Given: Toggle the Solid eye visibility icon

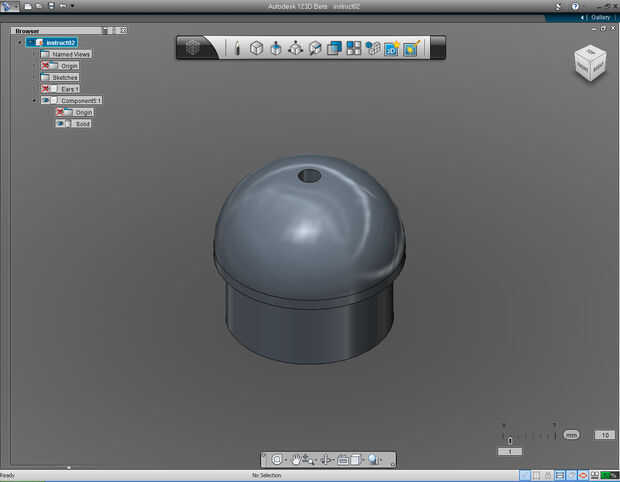Looking at the screenshot, I should (x=60, y=124).
